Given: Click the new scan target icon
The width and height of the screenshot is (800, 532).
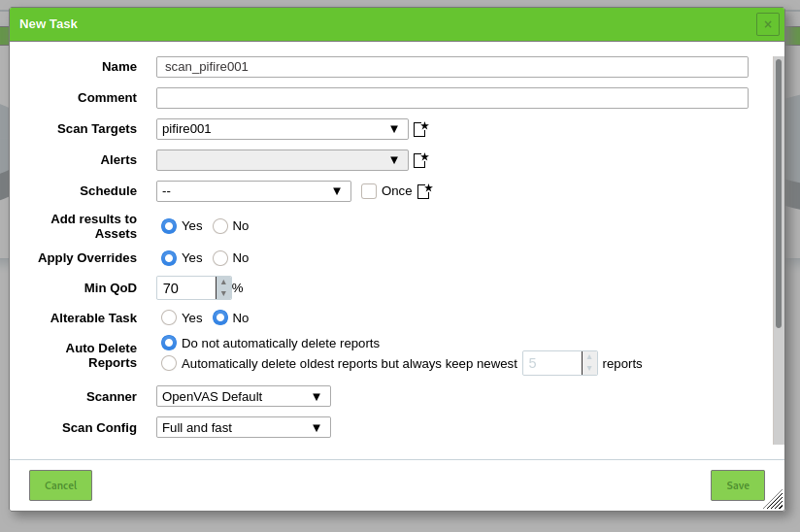Looking at the screenshot, I should pyautogui.click(x=420, y=128).
